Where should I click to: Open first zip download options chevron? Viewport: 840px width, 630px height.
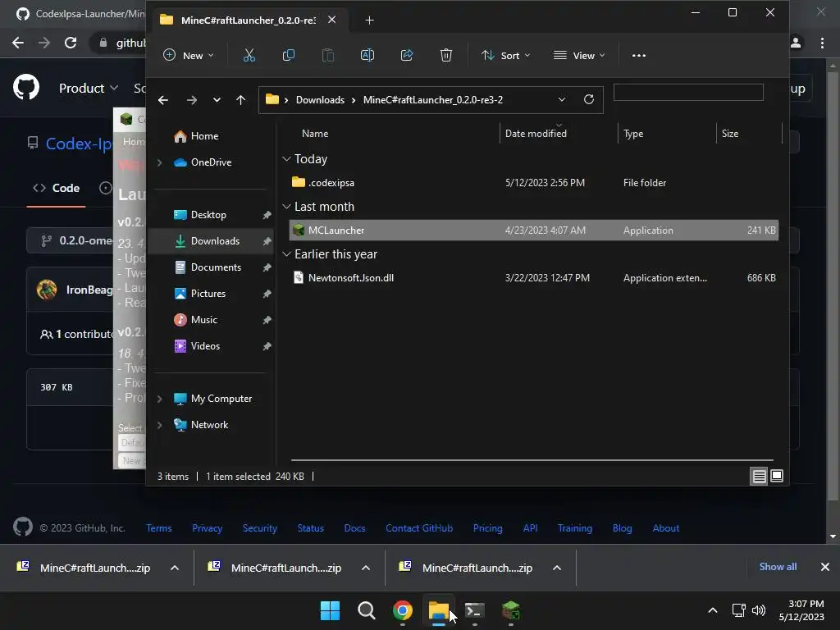(175, 568)
